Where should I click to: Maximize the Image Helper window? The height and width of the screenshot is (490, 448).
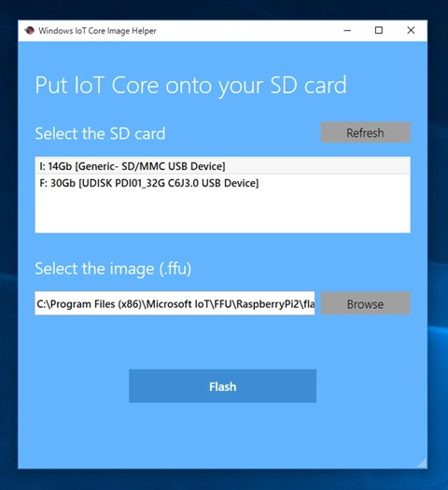click(379, 30)
